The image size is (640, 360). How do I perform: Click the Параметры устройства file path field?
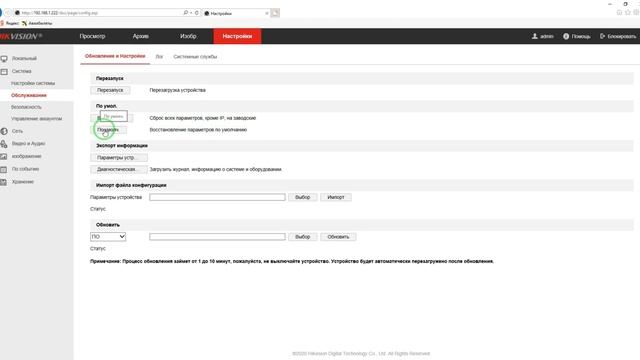click(217, 197)
